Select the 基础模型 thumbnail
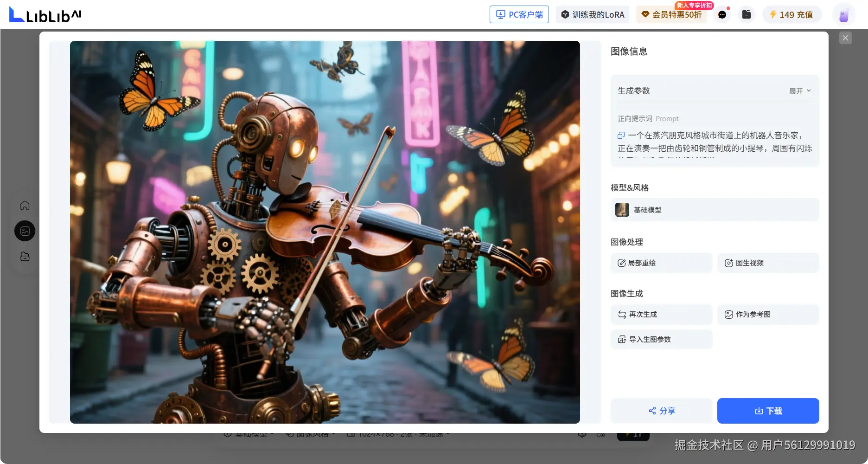The width and height of the screenshot is (868, 464). click(x=622, y=210)
